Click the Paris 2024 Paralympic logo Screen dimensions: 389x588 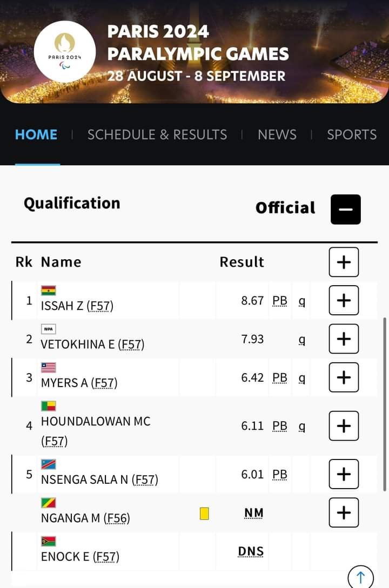(x=65, y=52)
